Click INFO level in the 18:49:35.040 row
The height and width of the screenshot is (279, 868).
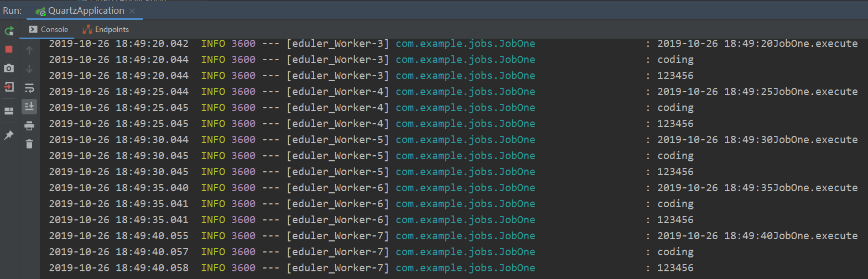pos(213,188)
